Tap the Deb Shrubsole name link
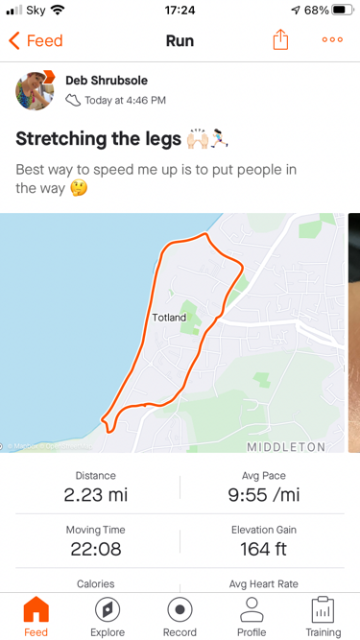The height and width of the screenshot is (640, 360). tap(107, 80)
